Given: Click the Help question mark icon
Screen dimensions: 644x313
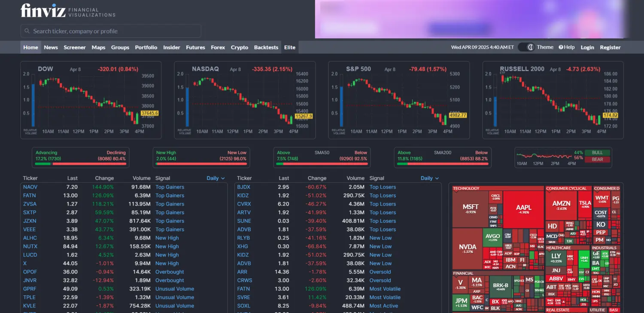Looking at the screenshot, I should pos(561,47).
